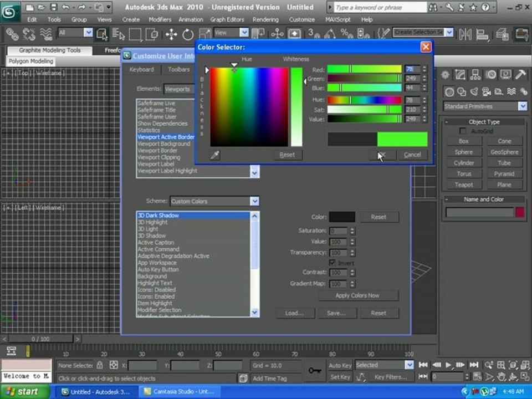Open Display command panel
This screenshot has height=399, width=532.
point(505,74)
